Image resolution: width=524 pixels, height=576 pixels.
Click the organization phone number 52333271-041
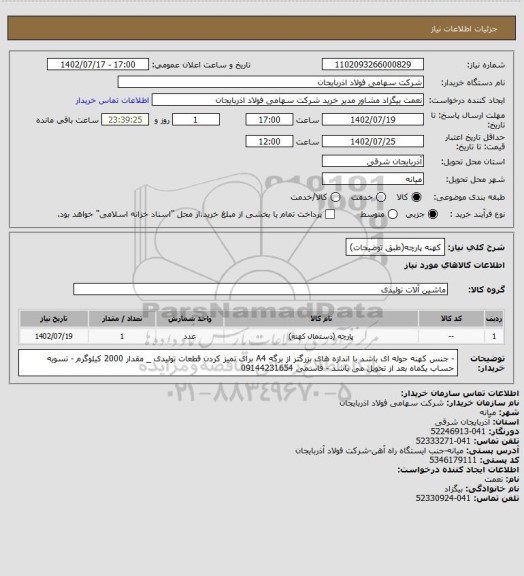click(443, 441)
